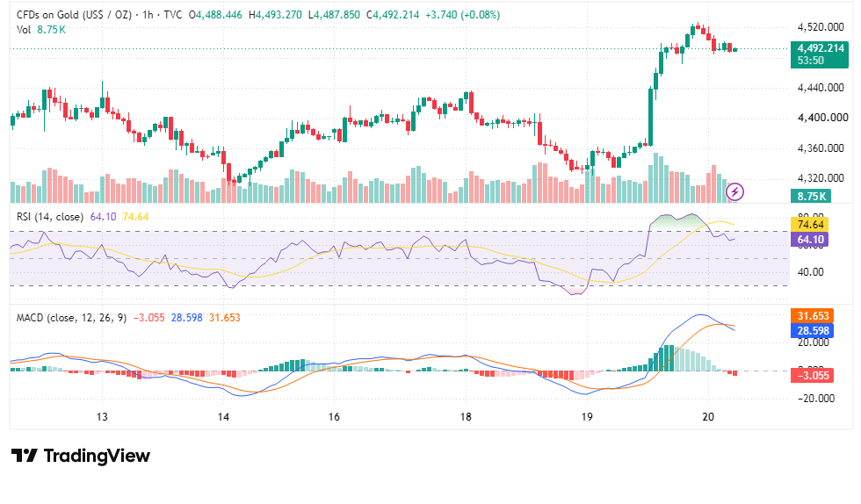Select date marker 19 on time axis
This screenshot has width=861, height=504.
pyautogui.click(x=587, y=417)
